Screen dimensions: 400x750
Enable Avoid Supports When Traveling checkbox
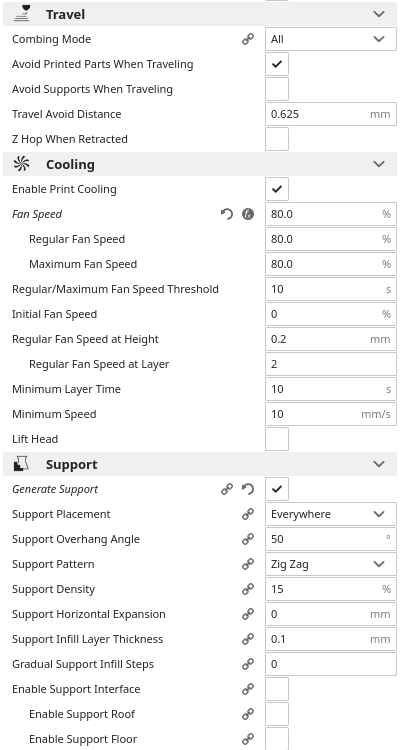pyautogui.click(x=277, y=89)
